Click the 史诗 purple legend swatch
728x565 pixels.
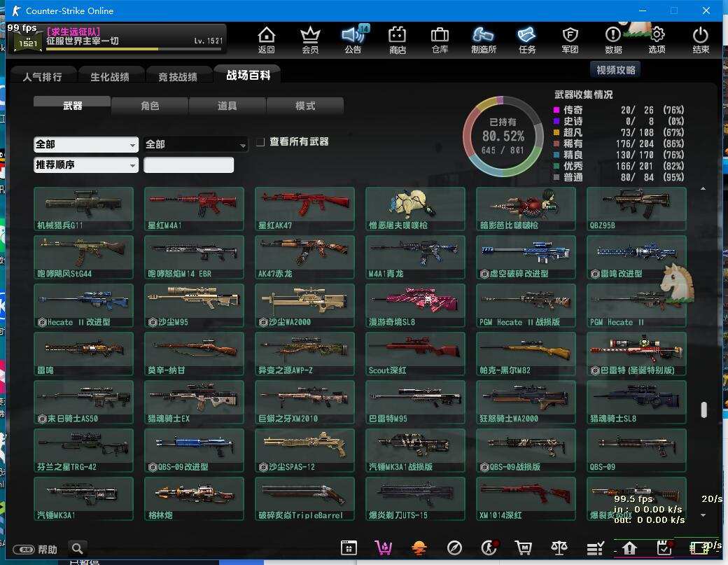(556, 121)
